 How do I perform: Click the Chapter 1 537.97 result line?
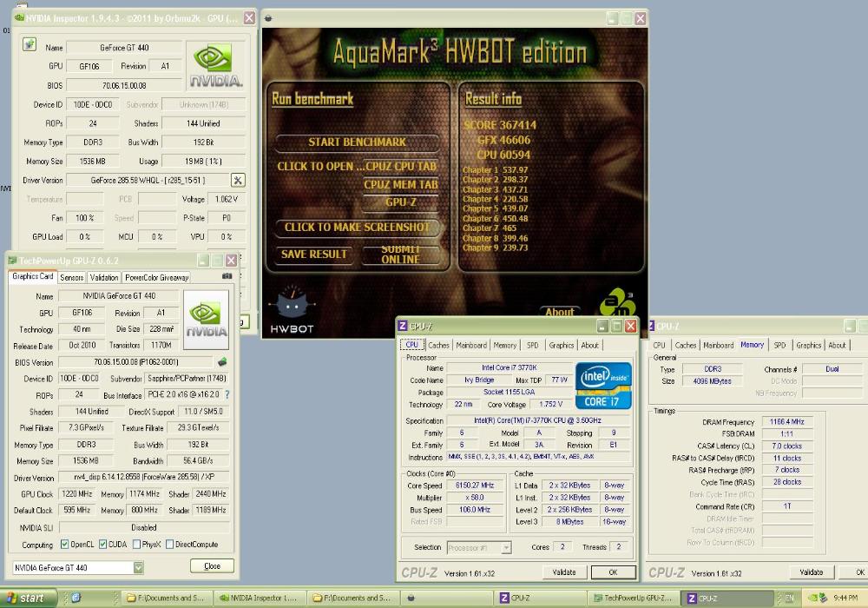click(495, 170)
